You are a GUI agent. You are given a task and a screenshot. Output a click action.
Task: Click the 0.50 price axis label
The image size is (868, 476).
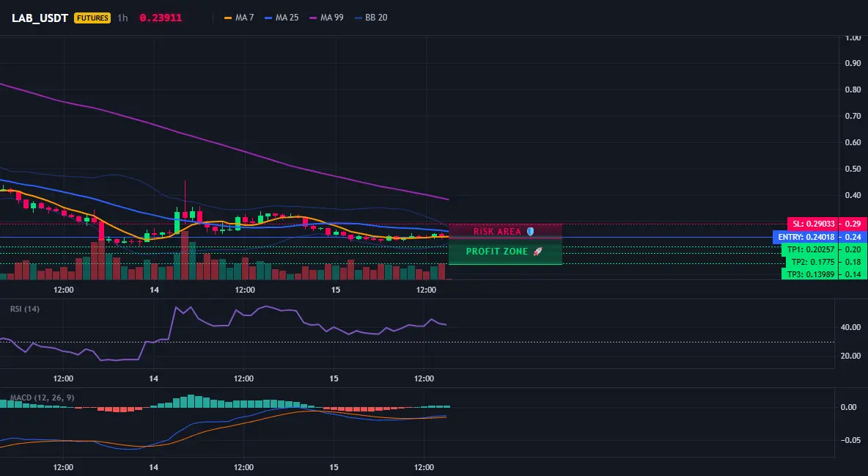pyautogui.click(x=853, y=169)
